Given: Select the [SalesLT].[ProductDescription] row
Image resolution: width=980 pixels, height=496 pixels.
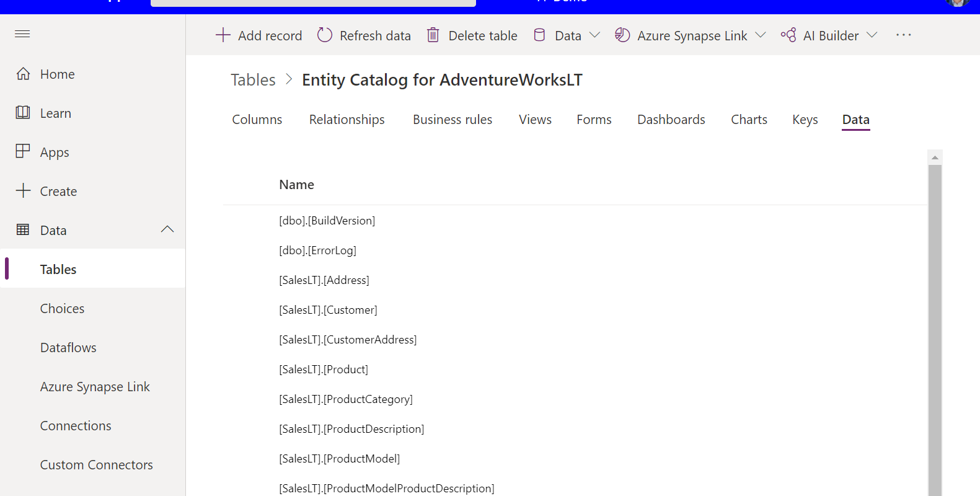Looking at the screenshot, I should [x=575, y=428].
